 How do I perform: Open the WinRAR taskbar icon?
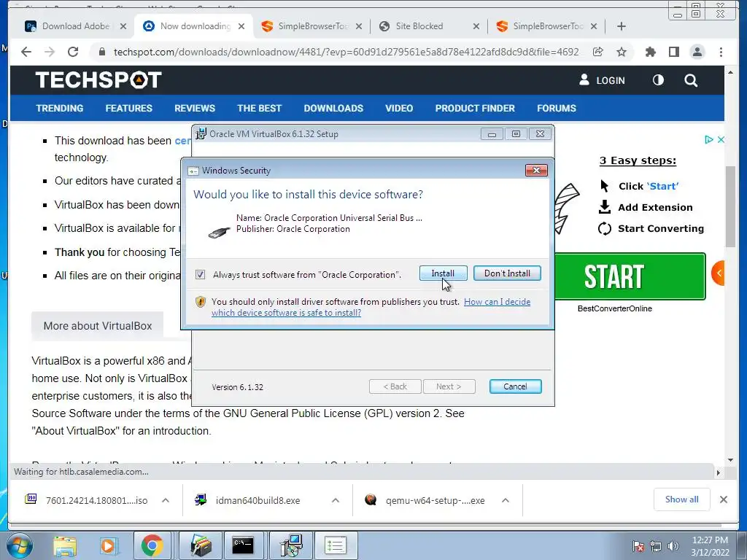coord(201,545)
